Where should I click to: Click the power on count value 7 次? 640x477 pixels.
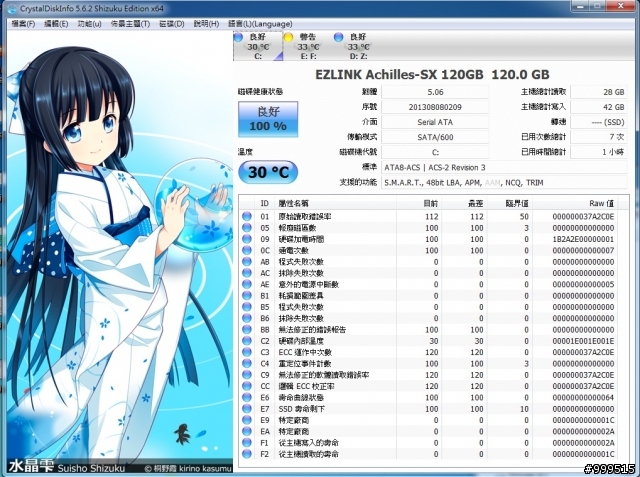598,137
